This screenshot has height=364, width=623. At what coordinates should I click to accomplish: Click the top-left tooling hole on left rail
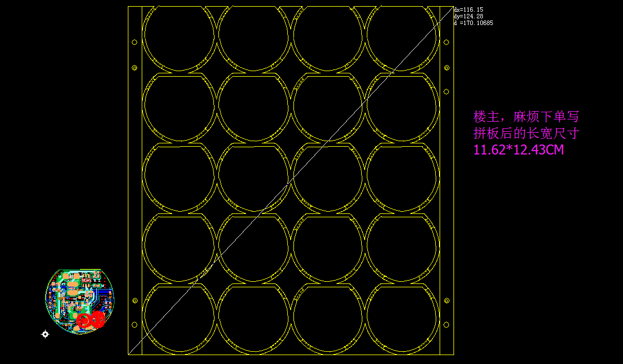tap(134, 42)
